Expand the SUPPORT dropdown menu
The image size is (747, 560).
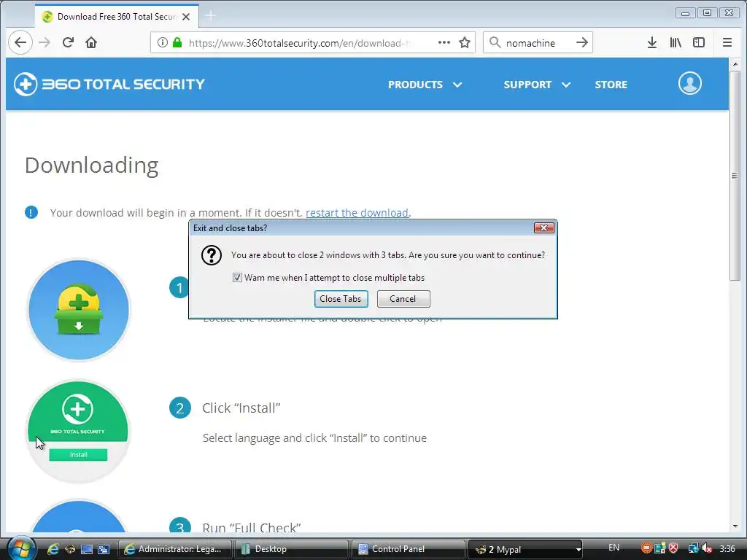[537, 85]
